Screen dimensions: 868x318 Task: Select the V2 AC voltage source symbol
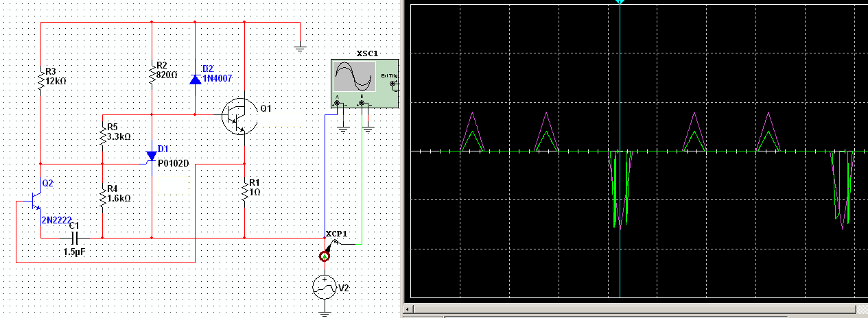tap(324, 289)
